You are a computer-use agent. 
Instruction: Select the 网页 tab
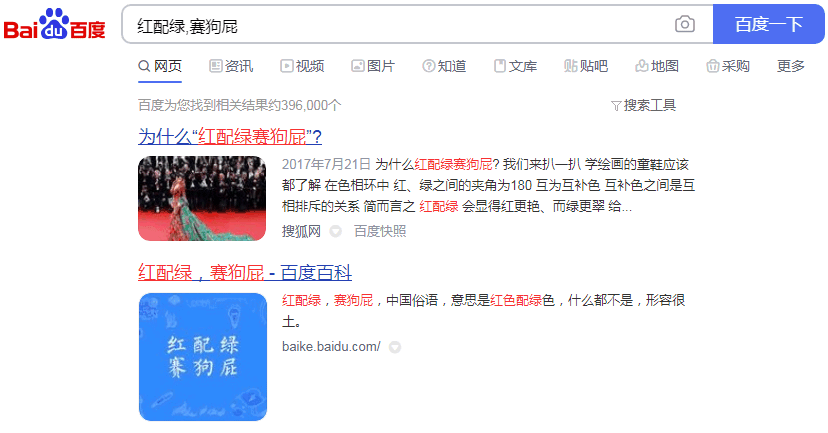point(160,66)
